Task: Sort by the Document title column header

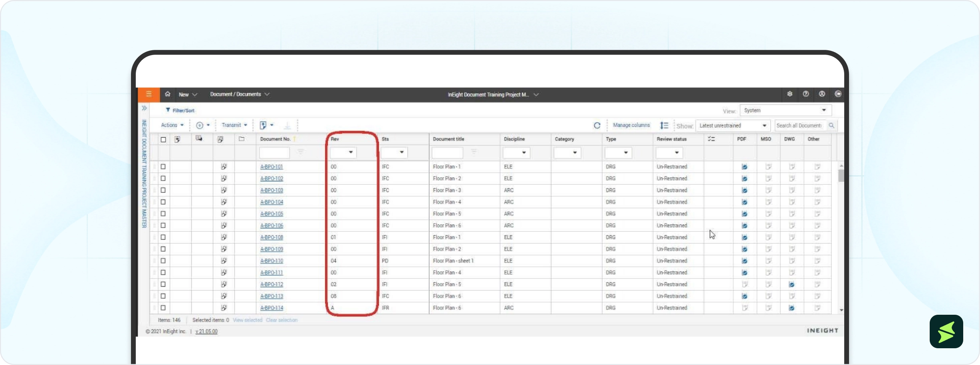Action: (448, 139)
